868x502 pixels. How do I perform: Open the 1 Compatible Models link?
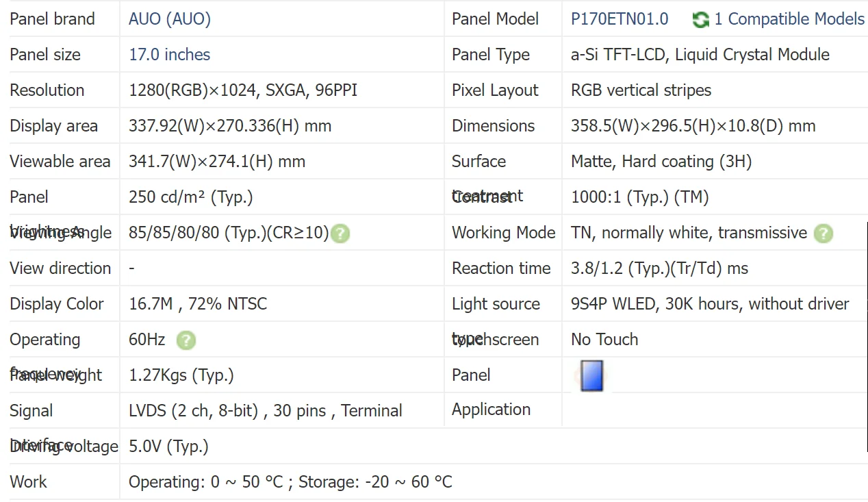[x=789, y=19]
